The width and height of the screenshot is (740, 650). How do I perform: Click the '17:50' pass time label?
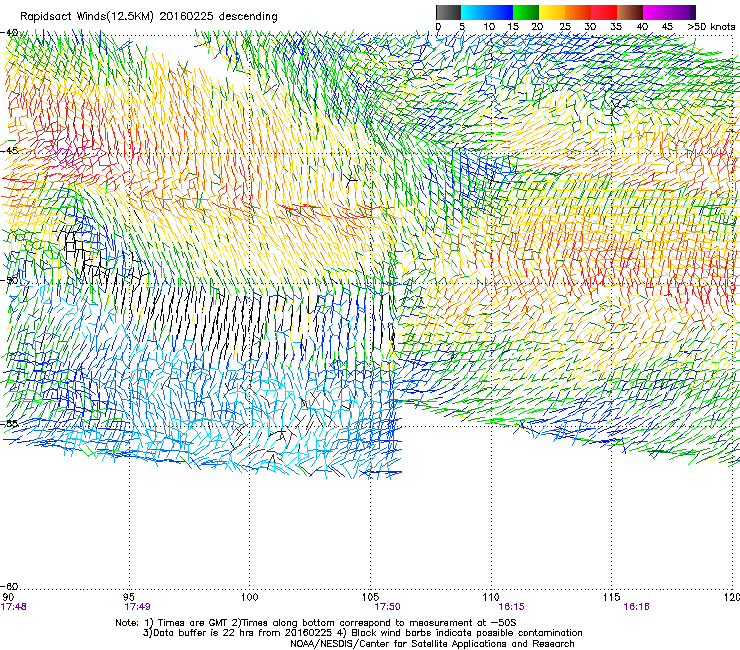tap(387, 607)
